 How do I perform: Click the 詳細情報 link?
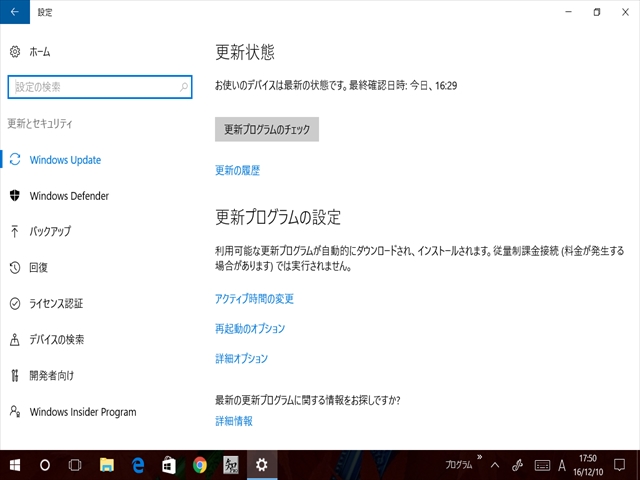click(x=234, y=421)
